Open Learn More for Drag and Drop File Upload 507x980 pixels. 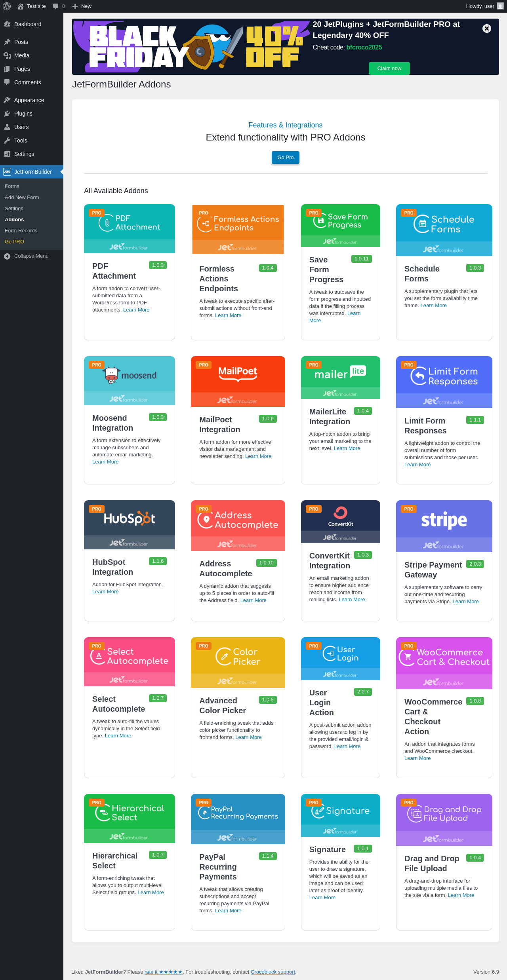[461, 895]
